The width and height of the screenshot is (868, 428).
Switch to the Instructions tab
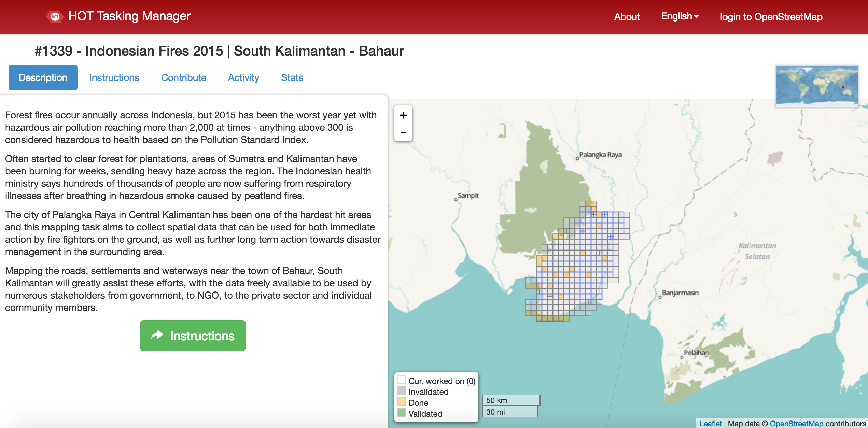pyautogui.click(x=114, y=77)
